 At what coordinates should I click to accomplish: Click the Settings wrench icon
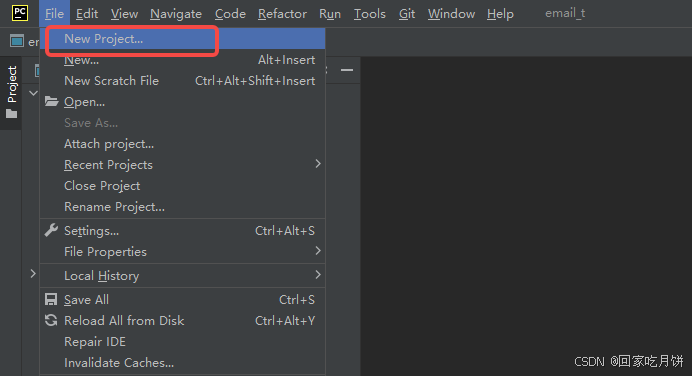[51, 230]
